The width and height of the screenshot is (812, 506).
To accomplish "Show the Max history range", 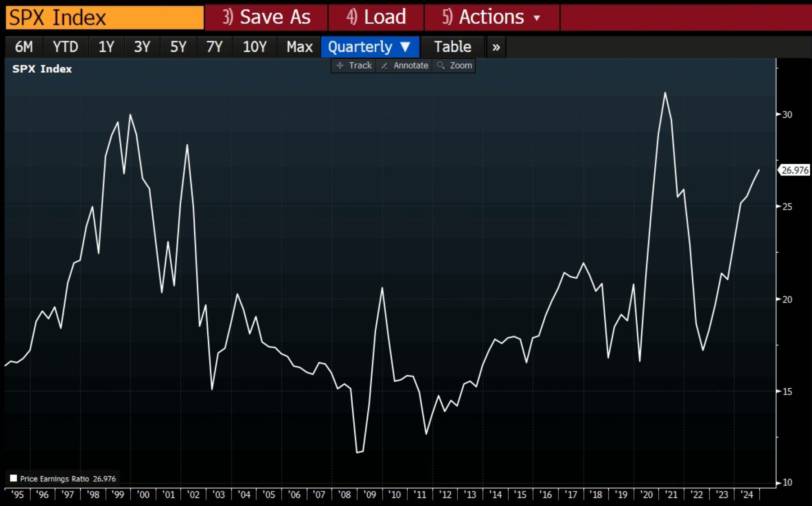I will pyautogui.click(x=299, y=47).
